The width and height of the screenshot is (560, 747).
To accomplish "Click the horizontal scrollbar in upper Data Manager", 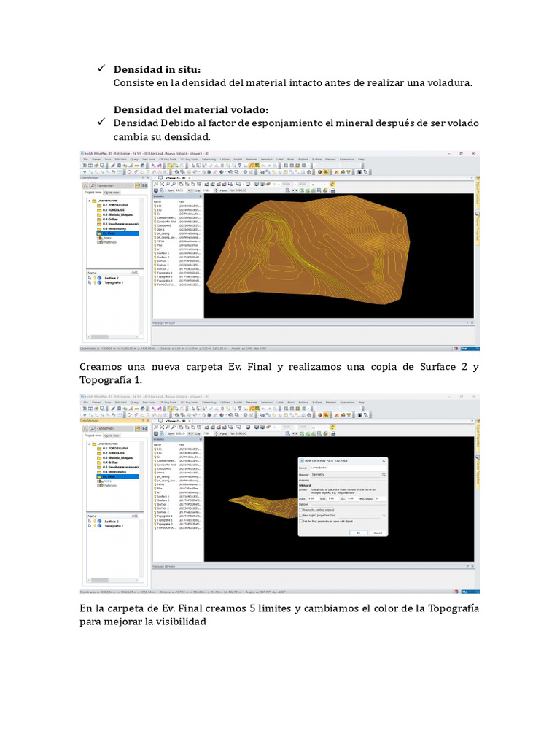I will (x=112, y=337).
